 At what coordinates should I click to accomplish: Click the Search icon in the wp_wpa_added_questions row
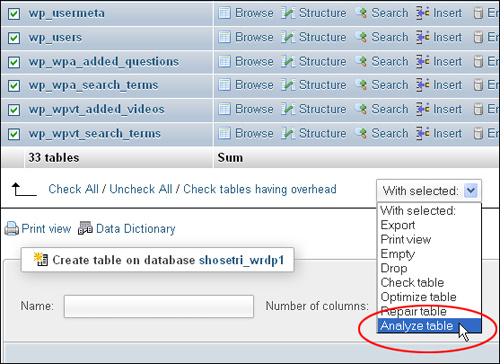(361, 61)
